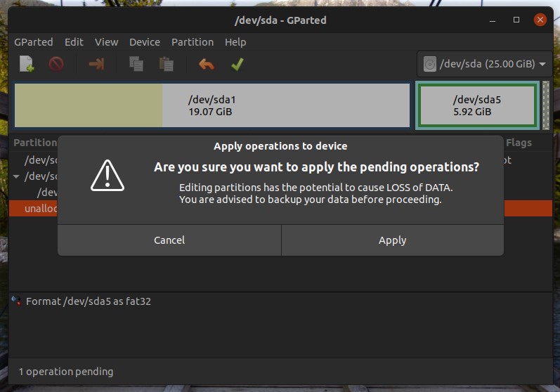Click the small unallocated stripe after /dev/sda5
The width and height of the screenshot is (560, 392).
pyautogui.click(x=546, y=105)
